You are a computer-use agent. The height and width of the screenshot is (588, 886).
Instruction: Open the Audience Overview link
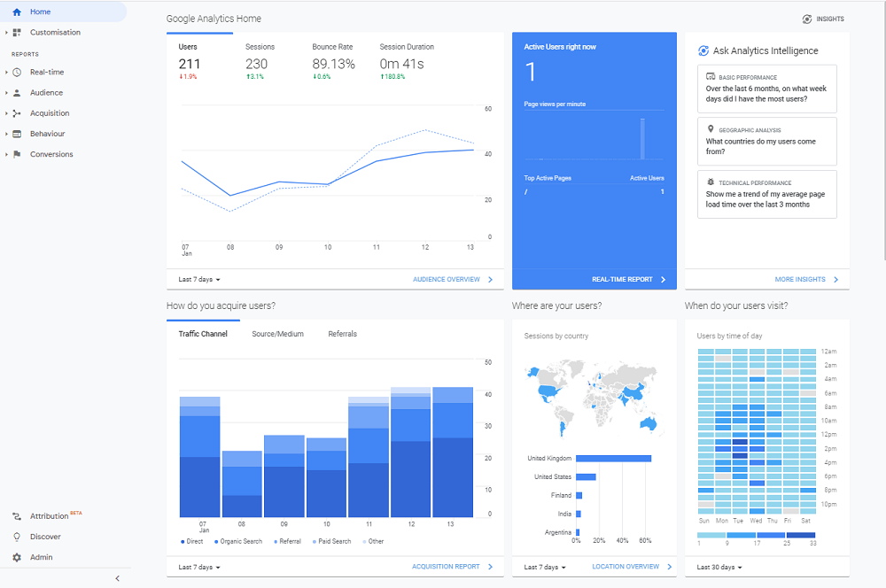[x=446, y=280]
